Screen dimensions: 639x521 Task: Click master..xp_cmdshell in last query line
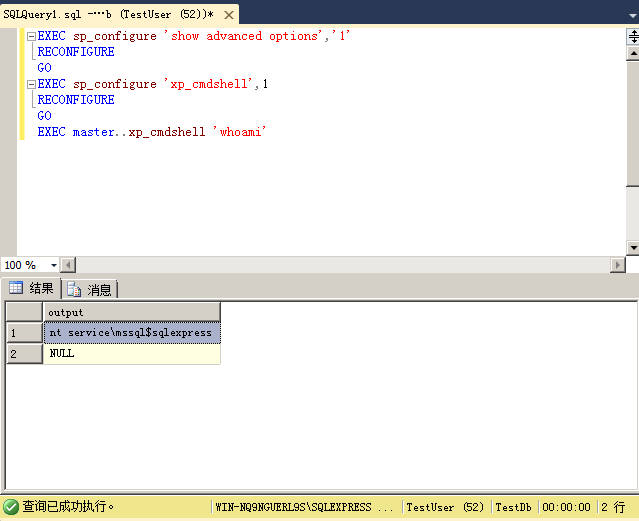coord(139,132)
